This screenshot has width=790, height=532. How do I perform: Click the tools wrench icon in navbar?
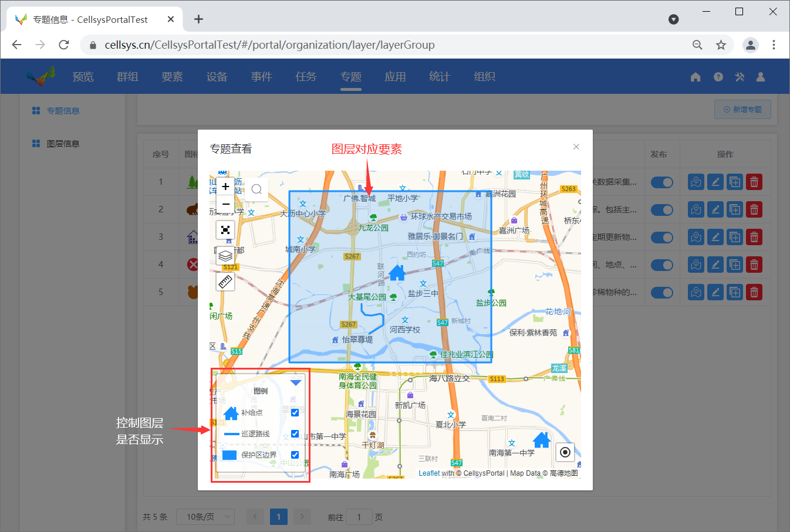(x=740, y=77)
